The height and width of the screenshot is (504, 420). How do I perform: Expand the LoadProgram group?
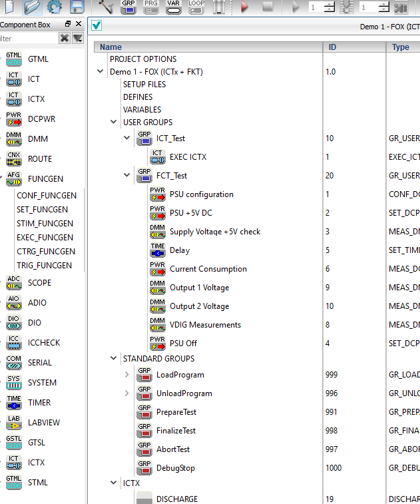pyautogui.click(x=127, y=375)
